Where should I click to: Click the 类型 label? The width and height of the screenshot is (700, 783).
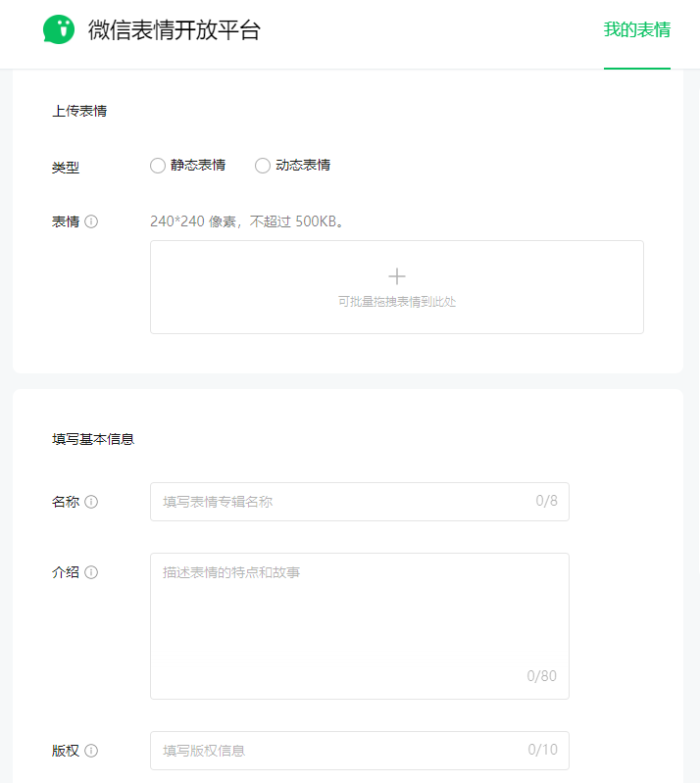tap(66, 168)
